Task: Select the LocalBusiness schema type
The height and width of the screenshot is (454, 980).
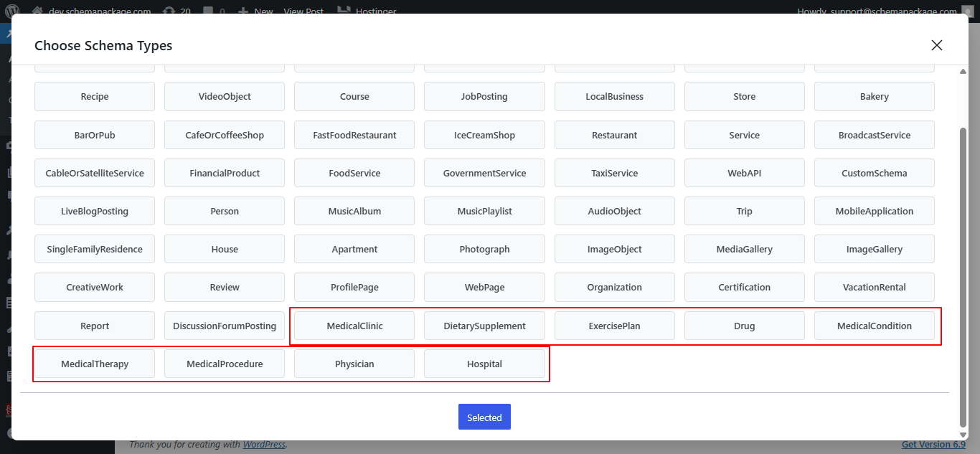Action: pos(614,96)
